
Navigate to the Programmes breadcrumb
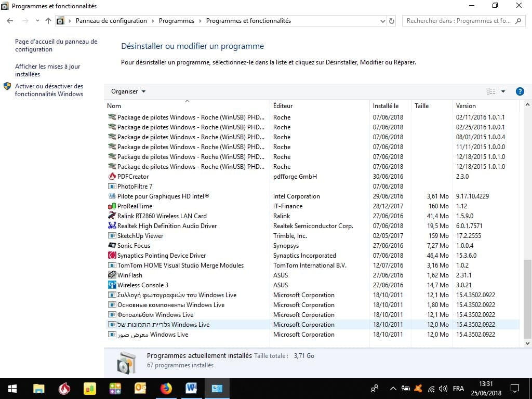(x=177, y=21)
